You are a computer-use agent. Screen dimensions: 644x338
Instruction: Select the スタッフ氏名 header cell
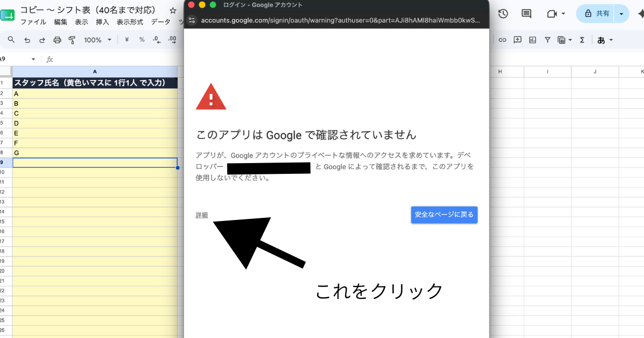[95, 83]
